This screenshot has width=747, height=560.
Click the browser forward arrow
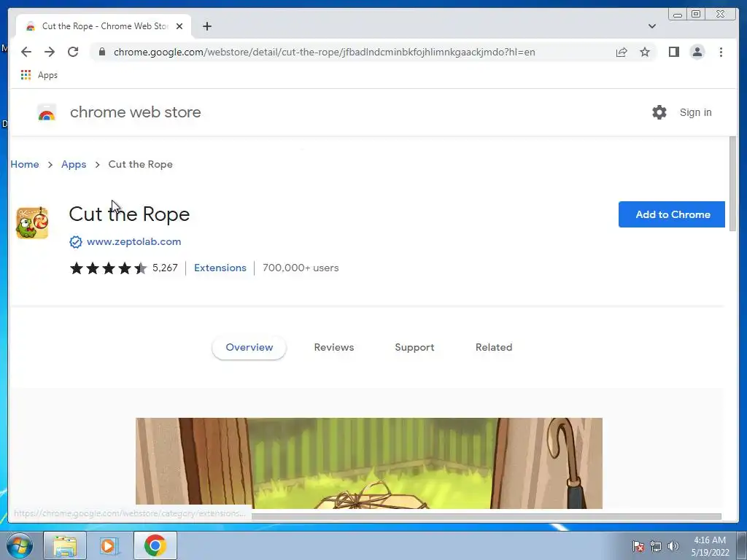click(50, 52)
